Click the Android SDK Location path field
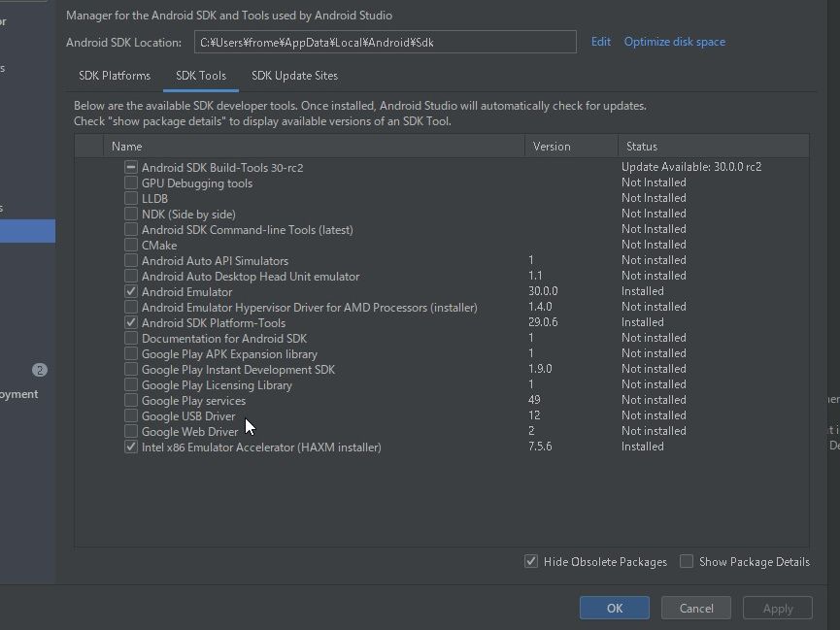 (x=385, y=43)
